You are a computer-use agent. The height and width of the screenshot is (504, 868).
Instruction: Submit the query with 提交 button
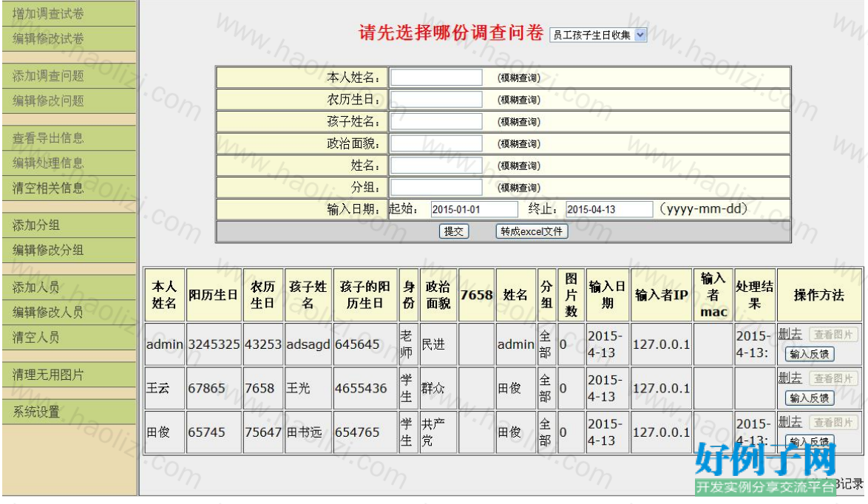pos(454,231)
